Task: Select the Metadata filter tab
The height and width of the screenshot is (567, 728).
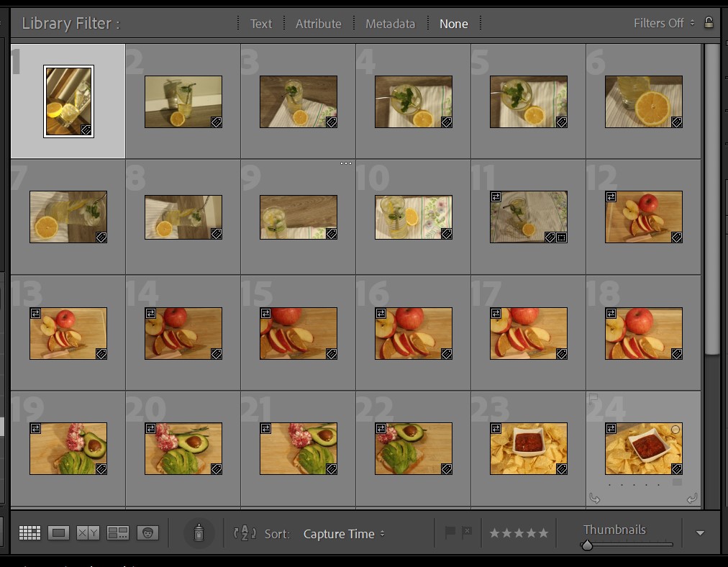Action: (x=390, y=24)
